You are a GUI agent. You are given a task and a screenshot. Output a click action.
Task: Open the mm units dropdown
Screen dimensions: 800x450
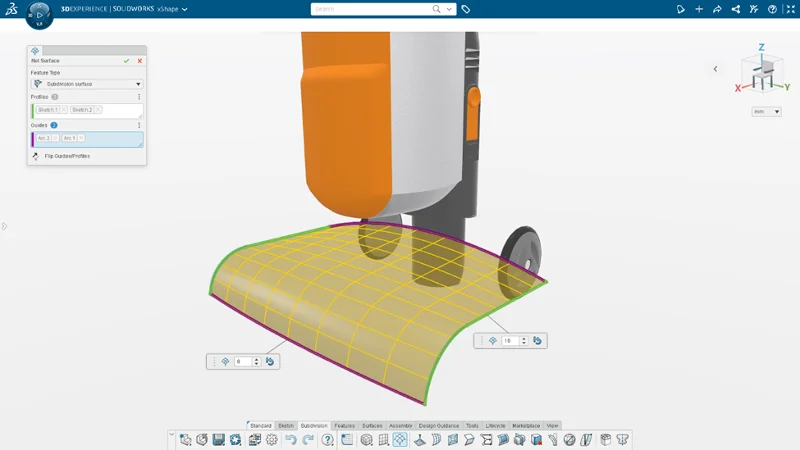coord(767,112)
